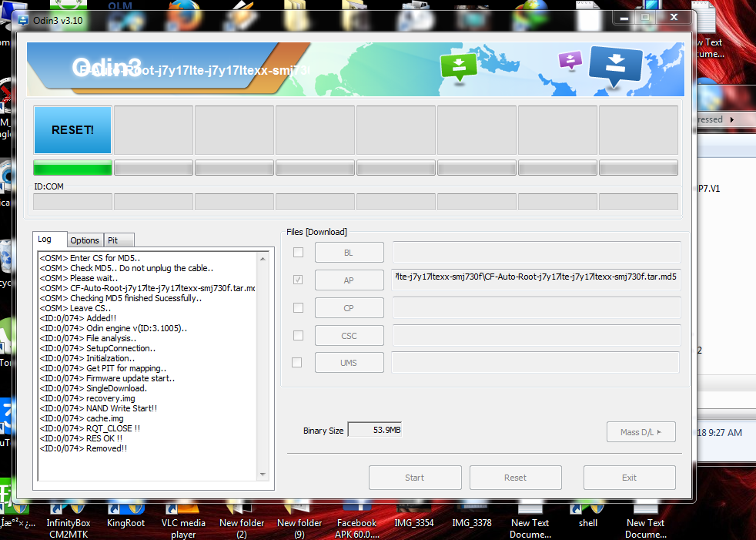The height and width of the screenshot is (540, 756).
Task: Select the 'RES OK !!' log line
Action: click(81, 438)
